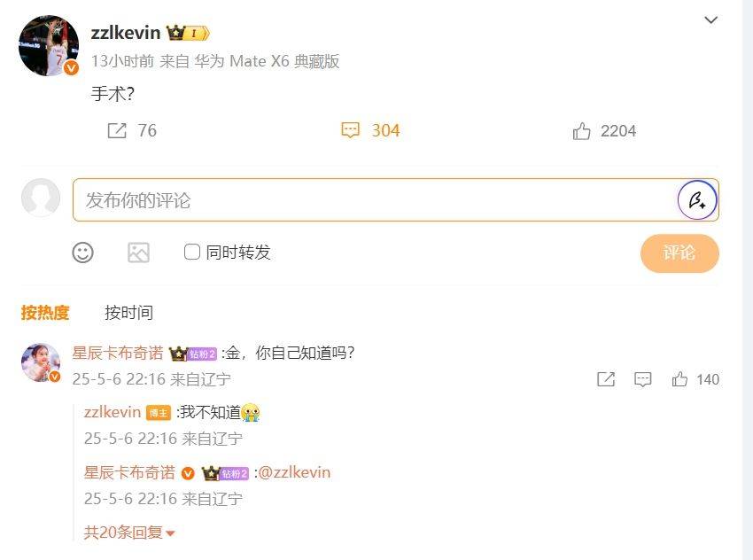
Task: Click the image upload icon
Action: coord(138,253)
